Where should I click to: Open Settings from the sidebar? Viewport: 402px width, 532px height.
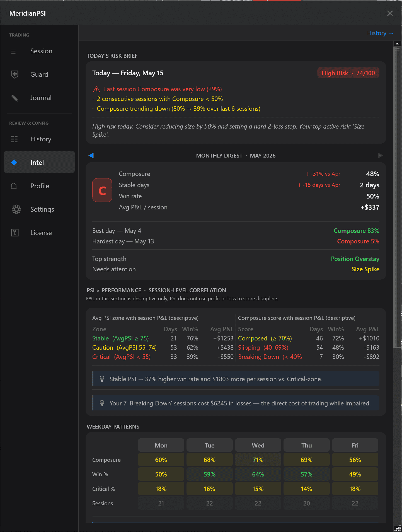pos(39,209)
